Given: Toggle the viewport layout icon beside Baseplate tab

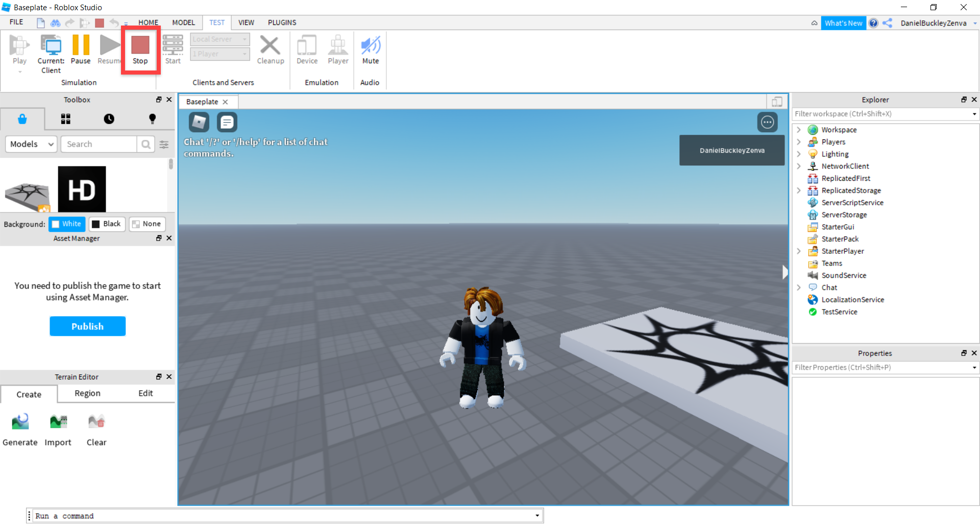Looking at the screenshot, I should [x=777, y=102].
